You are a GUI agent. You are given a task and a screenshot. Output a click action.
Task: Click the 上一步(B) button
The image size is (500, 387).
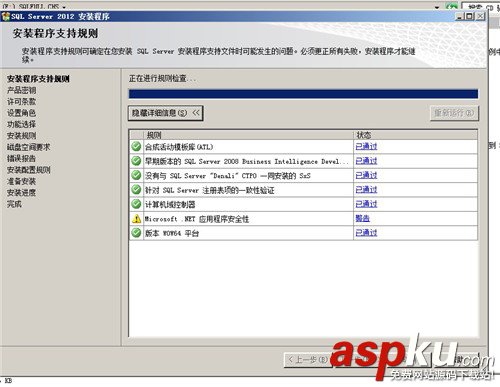[x=307, y=360]
